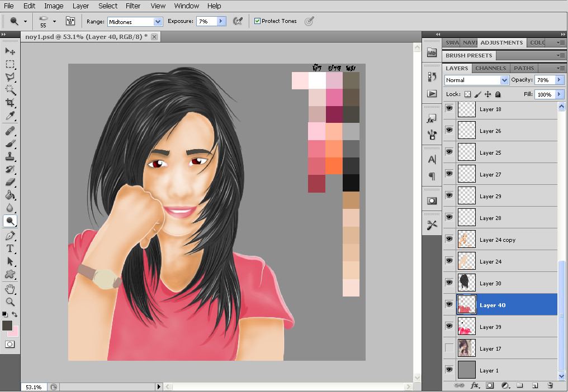Viewport: 568px width, 392px height.
Task: Expand the layer Opacity slider arrow
Action: click(x=558, y=80)
